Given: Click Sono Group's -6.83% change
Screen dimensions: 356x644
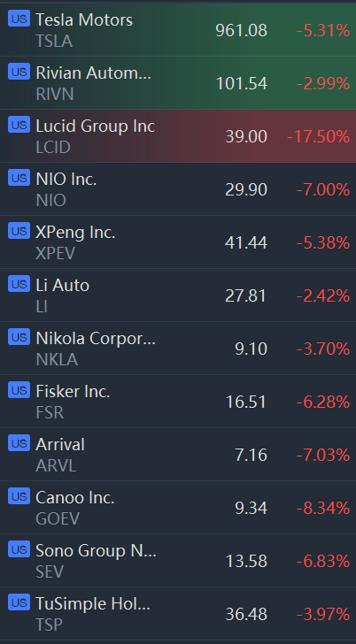Looking at the screenshot, I should pyautogui.click(x=323, y=561).
